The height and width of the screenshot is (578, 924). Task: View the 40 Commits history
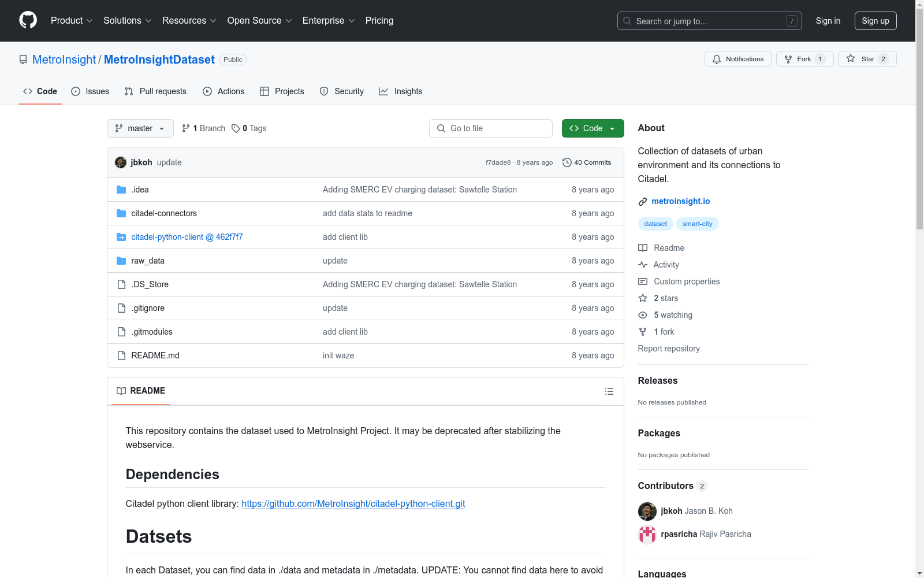[587, 162]
